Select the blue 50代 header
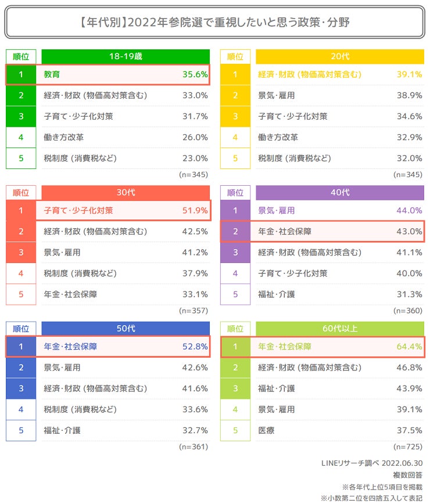 [125, 328]
